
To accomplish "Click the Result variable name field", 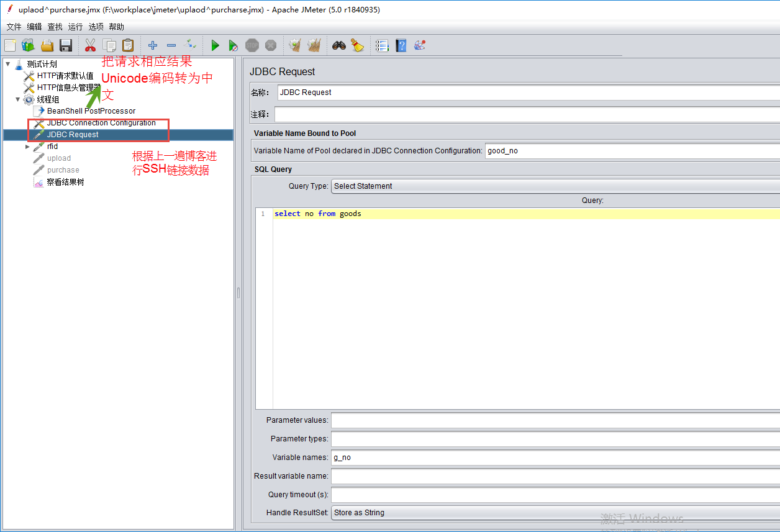I will (x=555, y=476).
